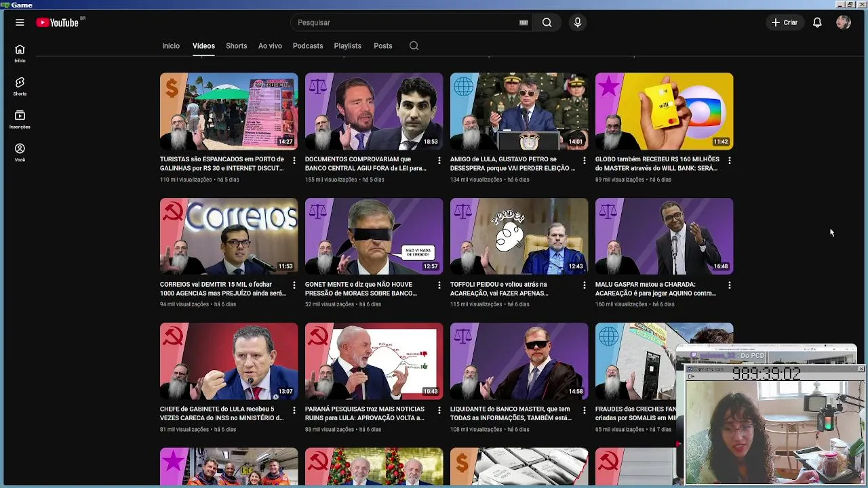Open title link TOFFOLI PEIDOU e voltou atrás

[x=501, y=289]
